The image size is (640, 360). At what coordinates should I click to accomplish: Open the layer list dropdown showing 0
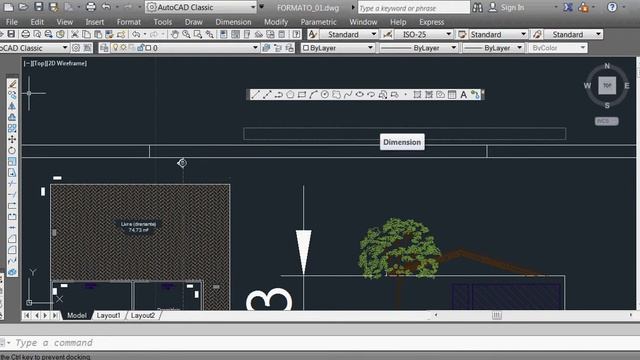point(178,48)
